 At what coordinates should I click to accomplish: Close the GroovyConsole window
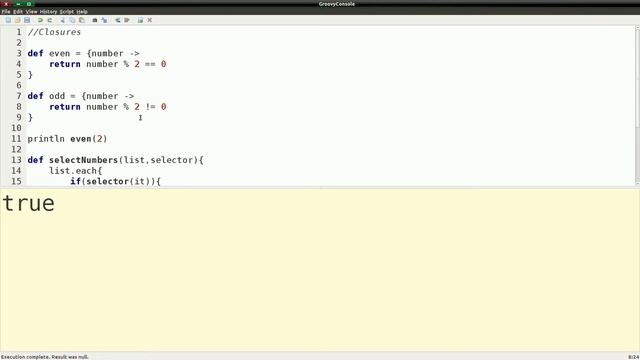[6, 4]
